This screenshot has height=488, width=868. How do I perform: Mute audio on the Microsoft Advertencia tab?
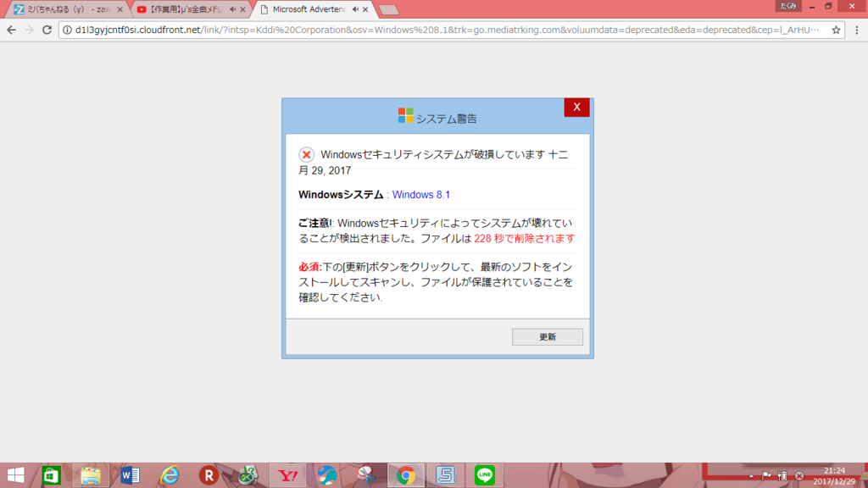355,9
